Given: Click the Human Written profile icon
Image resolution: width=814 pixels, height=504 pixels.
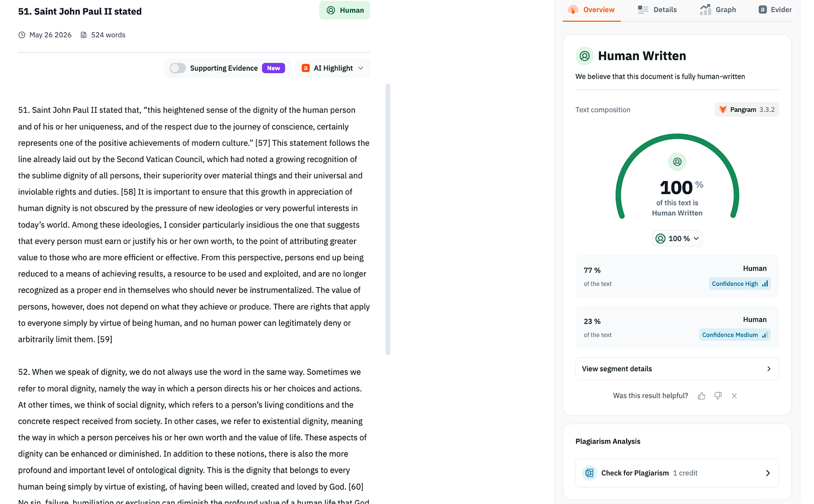Looking at the screenshot, I should tap(585, 56).
